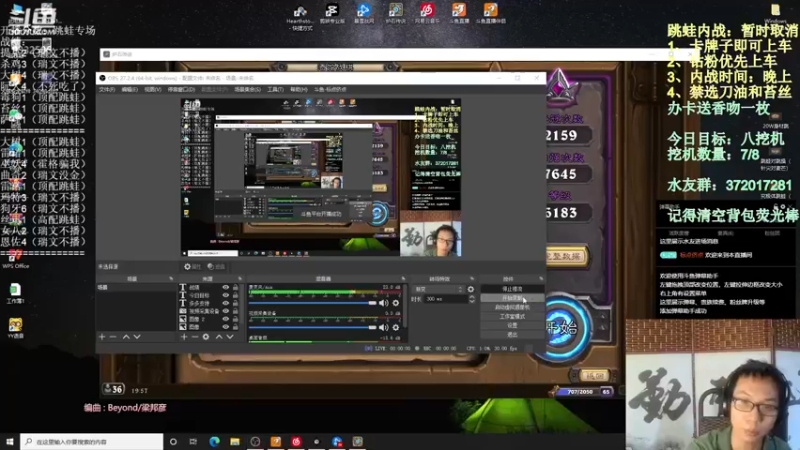The image size is (800, 450).
Task: Click the 属性 properties button above the docks
Action: [x=193, y=267]
